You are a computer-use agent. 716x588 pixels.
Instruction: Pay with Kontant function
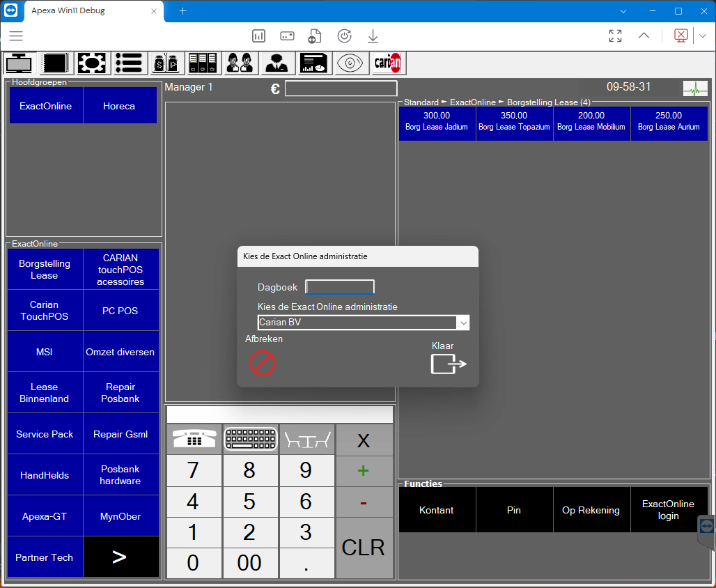437,509
